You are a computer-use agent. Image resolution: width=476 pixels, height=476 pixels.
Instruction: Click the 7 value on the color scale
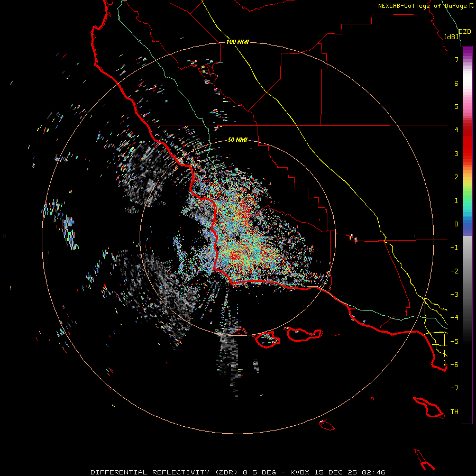pyautogui.click(x=456, y=59)
